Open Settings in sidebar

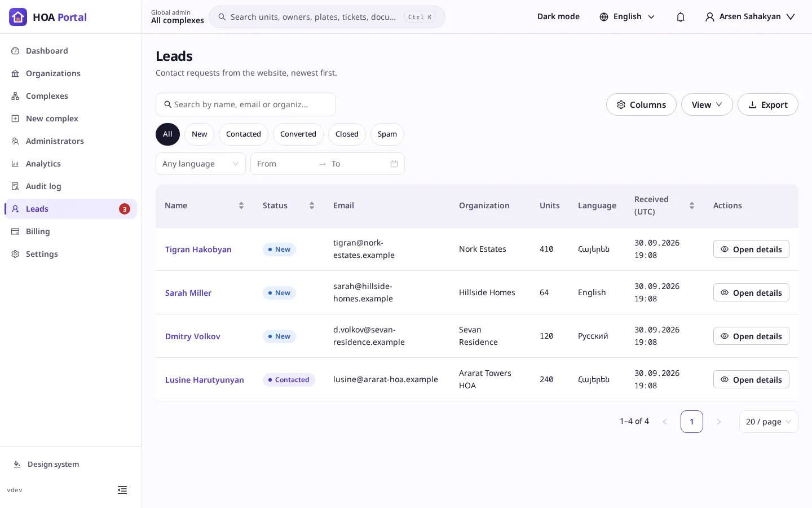tap(70, 254)
